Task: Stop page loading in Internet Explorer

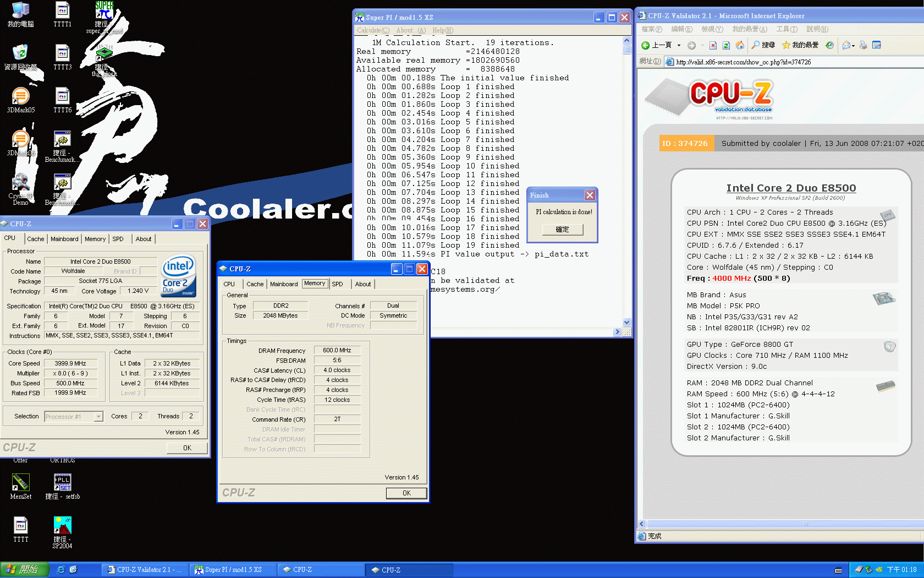Action: point(713,45)
